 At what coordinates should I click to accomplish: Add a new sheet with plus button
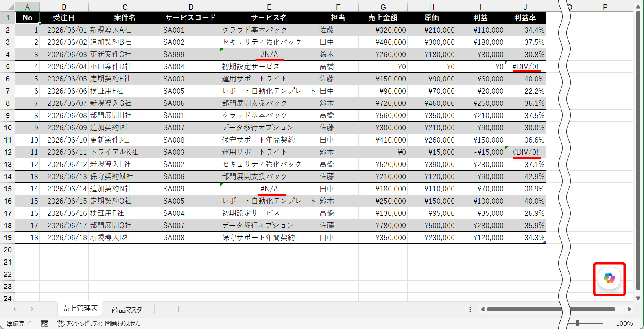pyautogui.click(x=178, y=309)
